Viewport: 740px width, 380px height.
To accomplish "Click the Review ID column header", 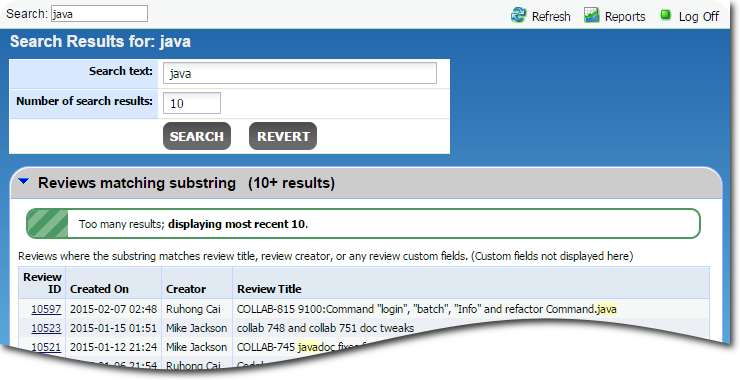I will pos(42,283).
